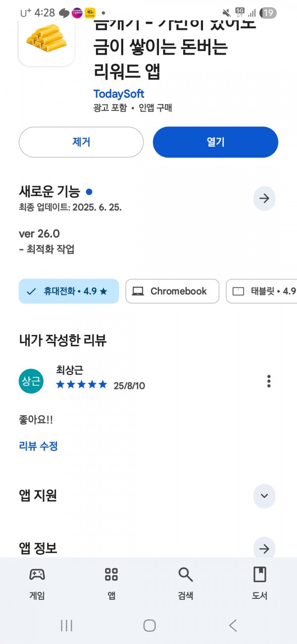Tap the 제거 uninstall button
The width and height of the screenshot is (297, 644).
[81, 142]
